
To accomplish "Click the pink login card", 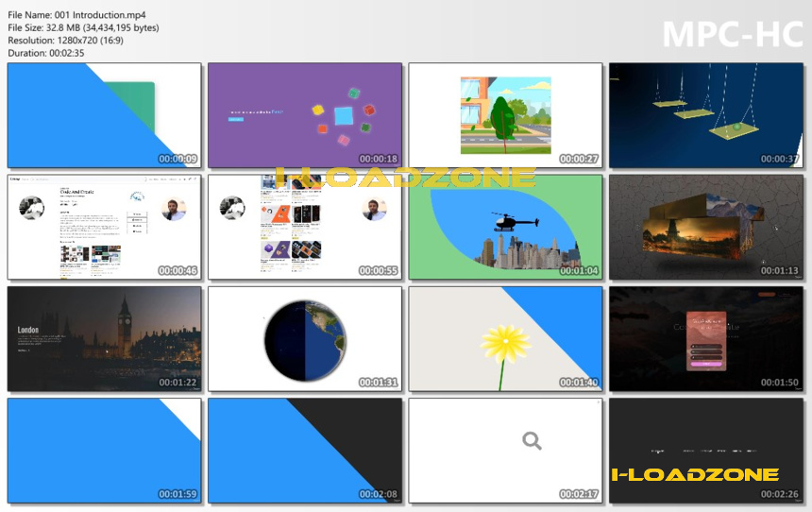I will click(x=706, y=341).
